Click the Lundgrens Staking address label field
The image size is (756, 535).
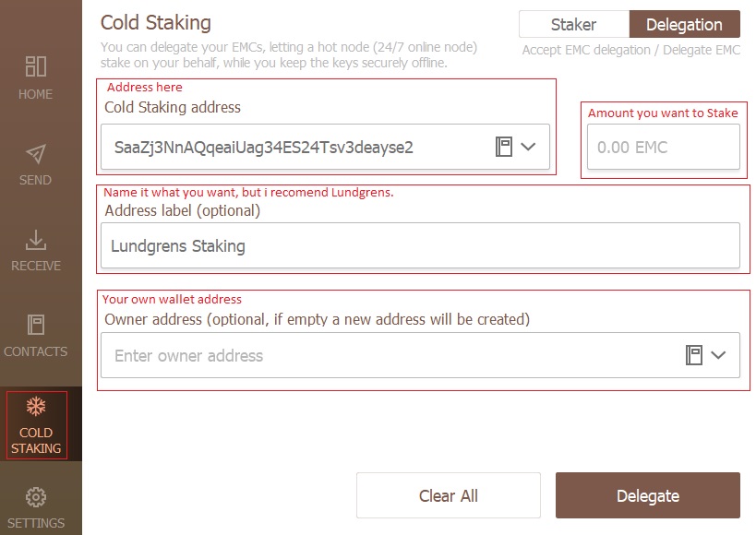pos(420,245)
